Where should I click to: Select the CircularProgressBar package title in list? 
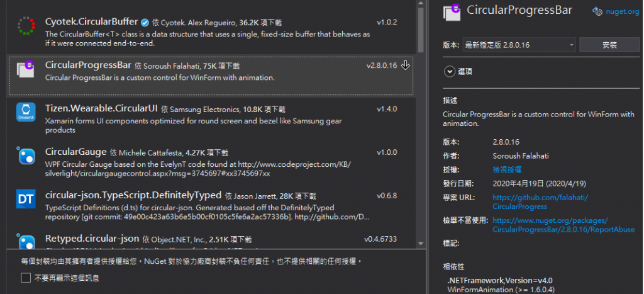point(88,65)
